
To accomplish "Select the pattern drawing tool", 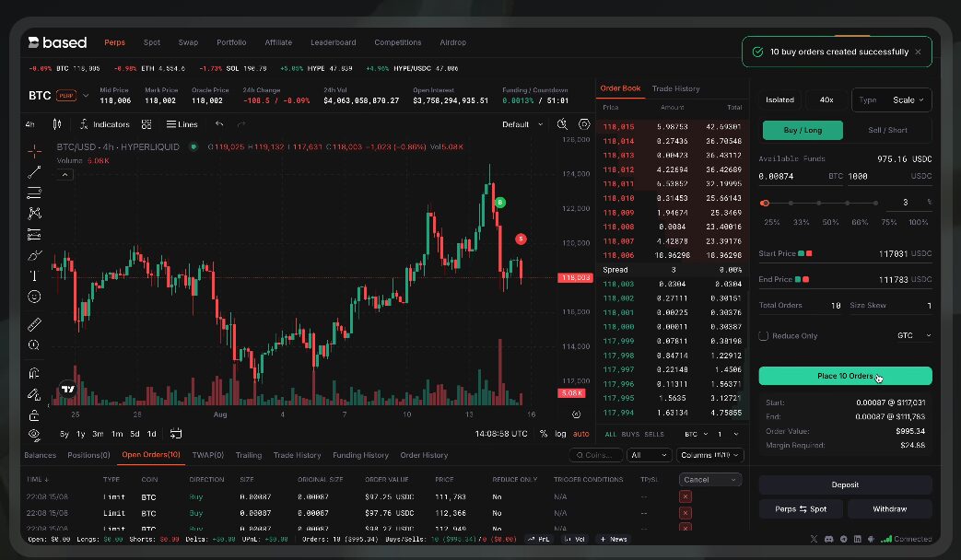I will [34, 213].
